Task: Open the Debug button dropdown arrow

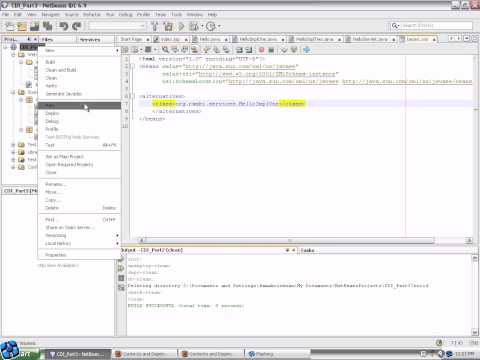Action: 202,26
